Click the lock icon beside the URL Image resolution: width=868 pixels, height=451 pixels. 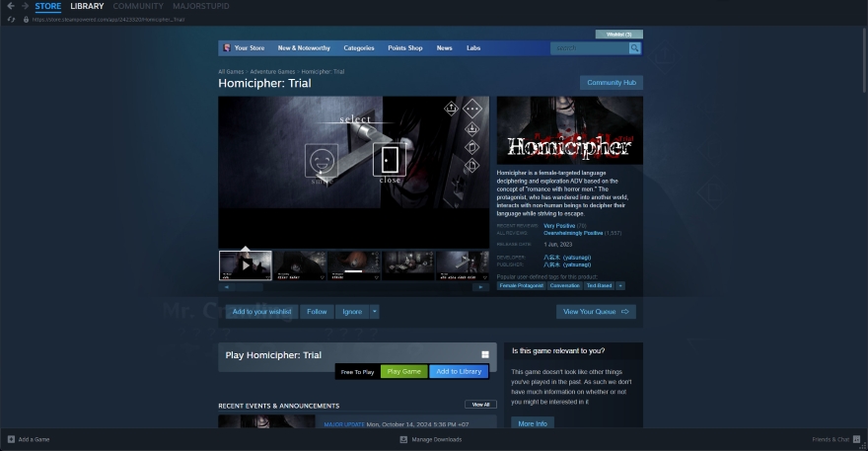(26, 20)
